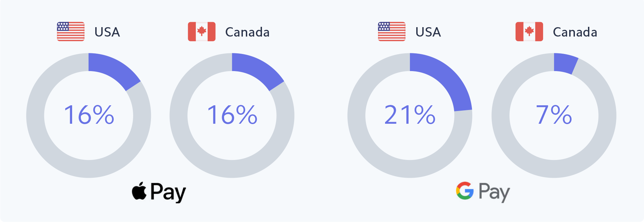Click the multicolored Google G logo
The height and width of the screenshot is (222, 644).
[x=465, y=191]
